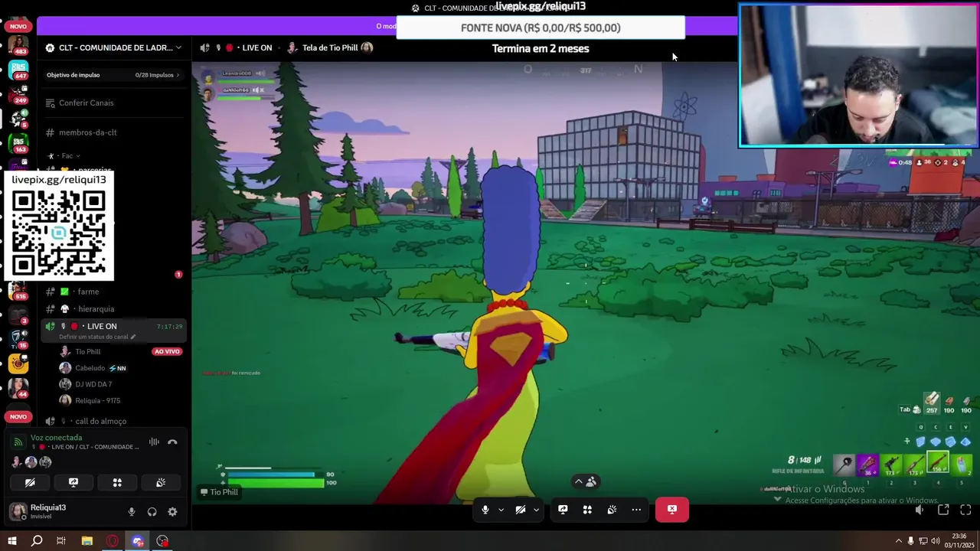Open camera options arrow in the stream control bar
This screenshot has height=551, width=980.
[x=536, y=510]
